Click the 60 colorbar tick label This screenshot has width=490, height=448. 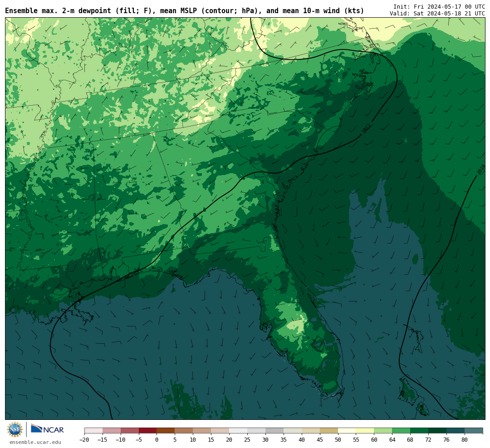374,439
